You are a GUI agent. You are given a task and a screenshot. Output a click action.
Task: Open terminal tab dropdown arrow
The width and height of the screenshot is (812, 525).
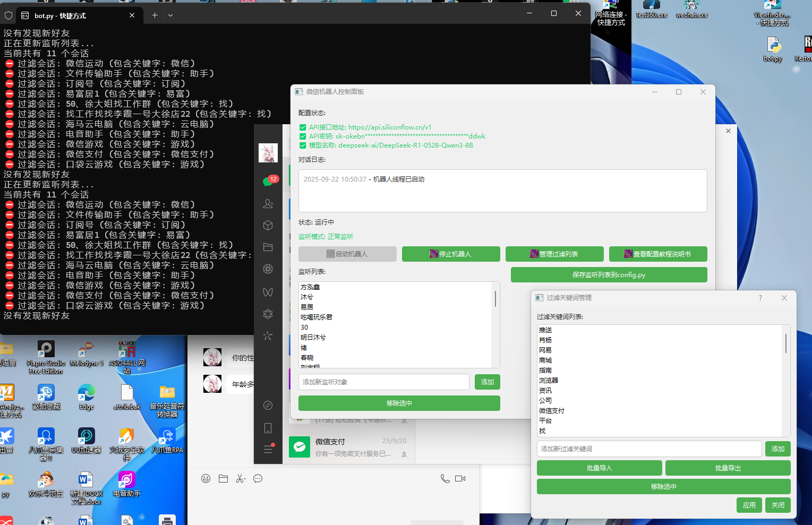[x=170, y=15]
